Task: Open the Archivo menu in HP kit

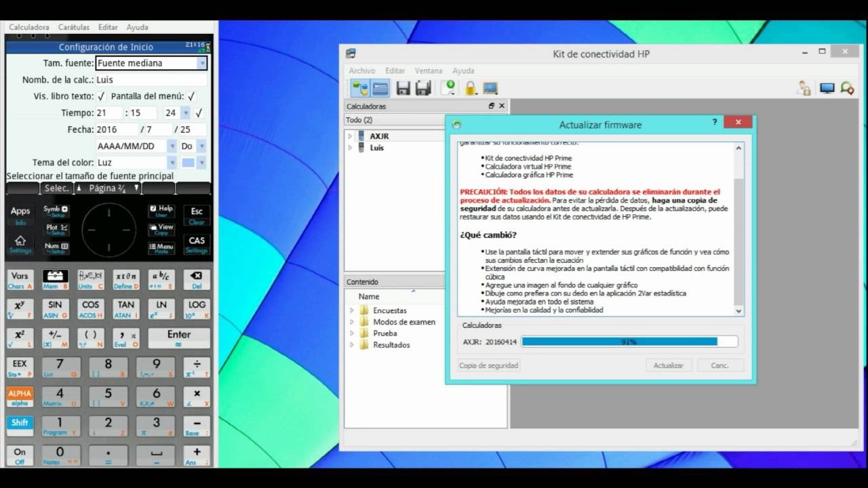Action: pyautogui.click(x=362, y=70)
